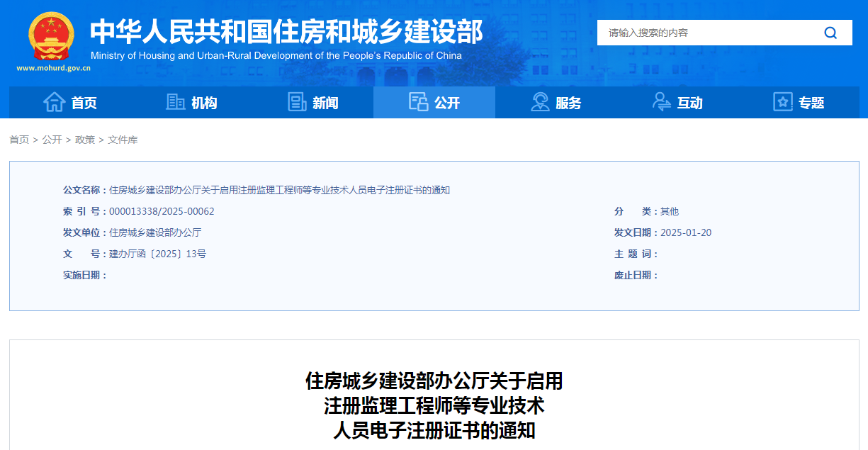The height and width of the screenshot is (450, 868).
Task: Open the 互动 navigation tab
Action: click(x=677, y=103)
